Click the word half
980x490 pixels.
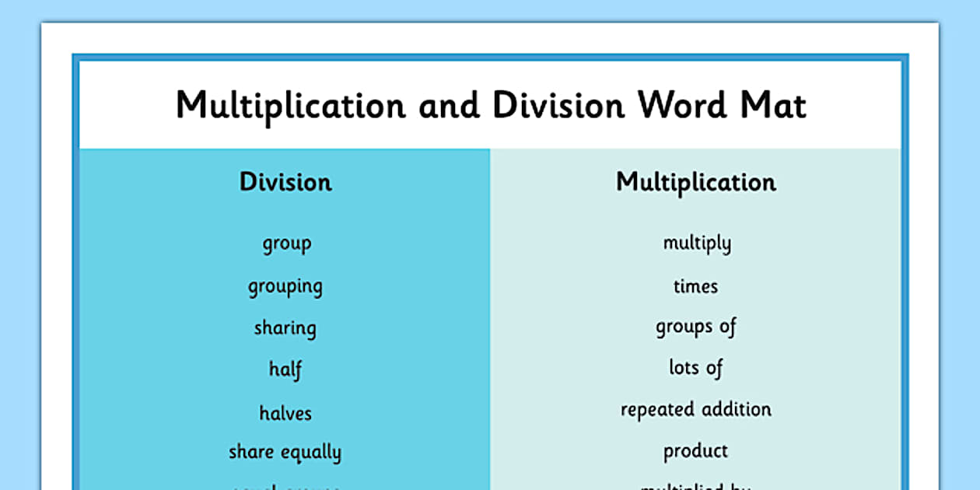[x=285, y=370]
